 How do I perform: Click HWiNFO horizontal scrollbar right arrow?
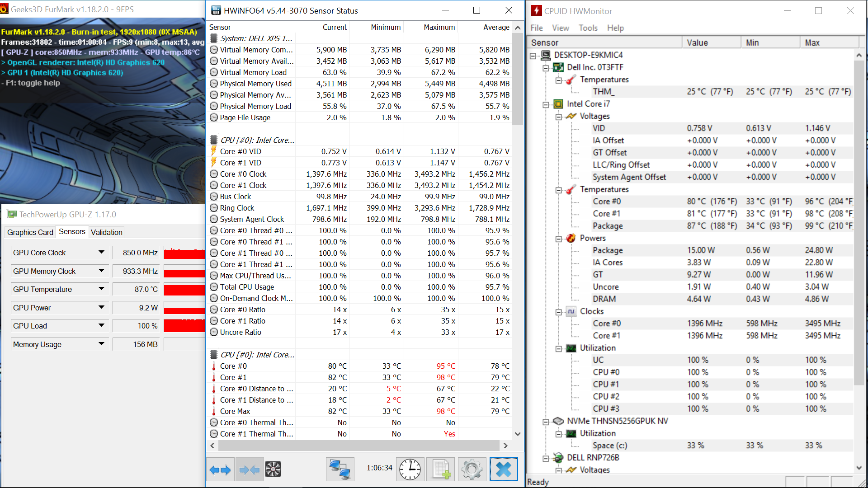coord(505,446)
